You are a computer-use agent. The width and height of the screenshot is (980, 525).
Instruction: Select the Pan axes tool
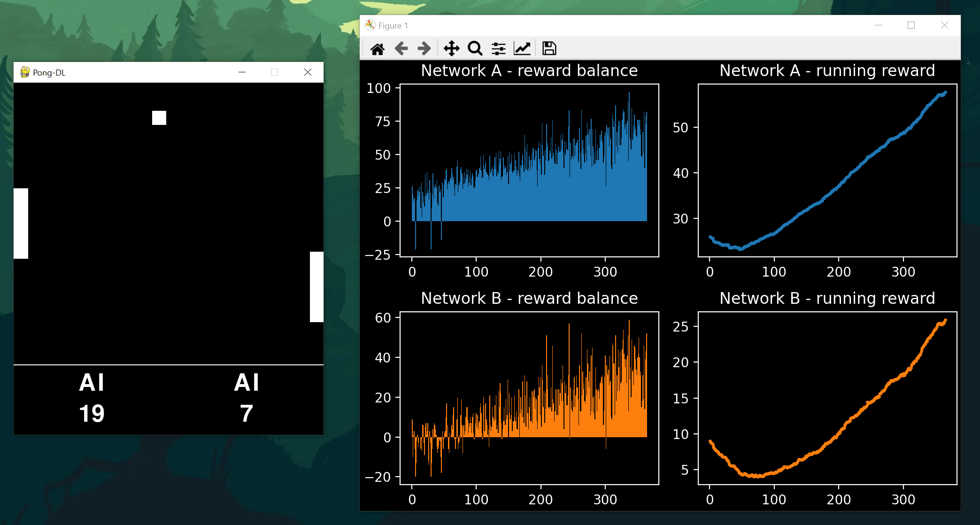click(451, 48)
